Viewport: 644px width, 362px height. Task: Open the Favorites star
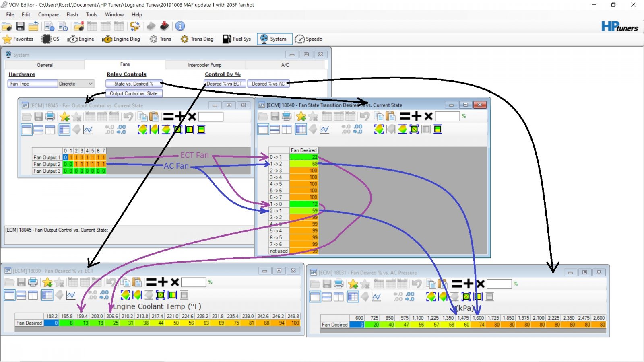(x=18, y=39)
